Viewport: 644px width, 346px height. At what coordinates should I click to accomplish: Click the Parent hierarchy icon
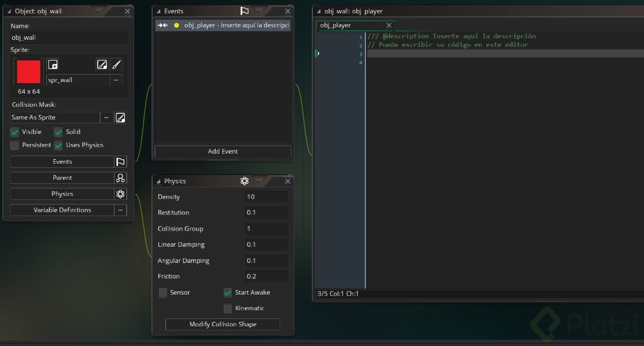pos(120,178)
